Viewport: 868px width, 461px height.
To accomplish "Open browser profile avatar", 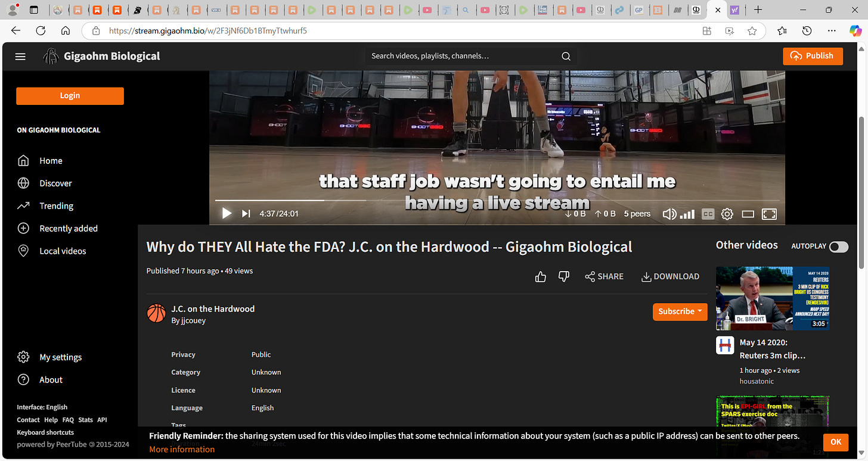I will point(11,10).
